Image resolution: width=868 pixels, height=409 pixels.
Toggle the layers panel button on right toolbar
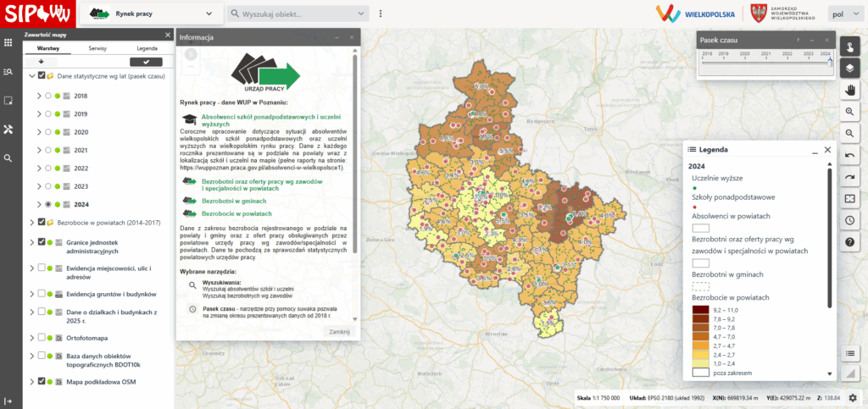849,68
